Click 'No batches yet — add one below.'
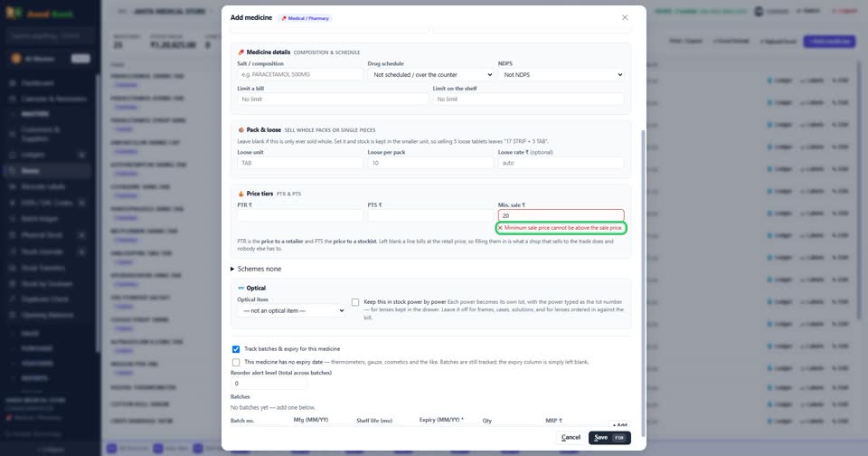This screenshot has width=868, height=456. point(273,407)
